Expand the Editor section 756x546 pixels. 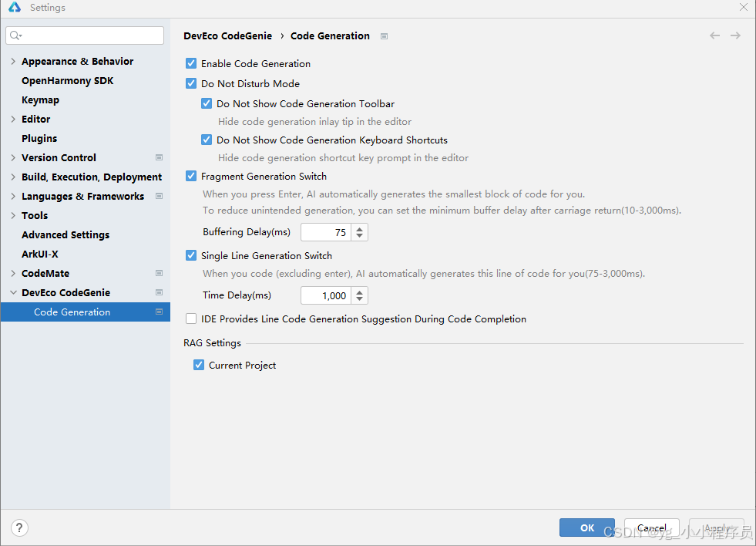tap(13, 119)
